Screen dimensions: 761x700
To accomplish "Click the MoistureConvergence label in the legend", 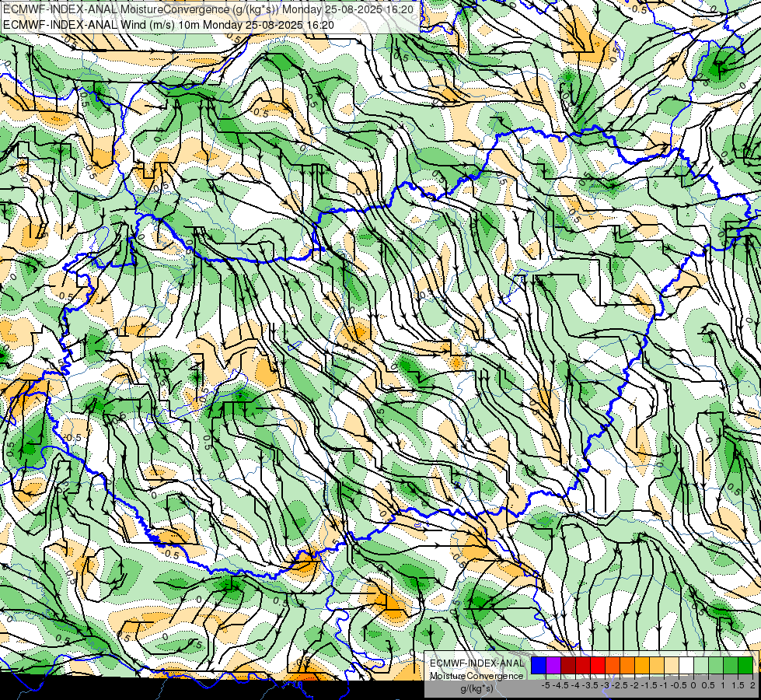I will coord(477,676).
